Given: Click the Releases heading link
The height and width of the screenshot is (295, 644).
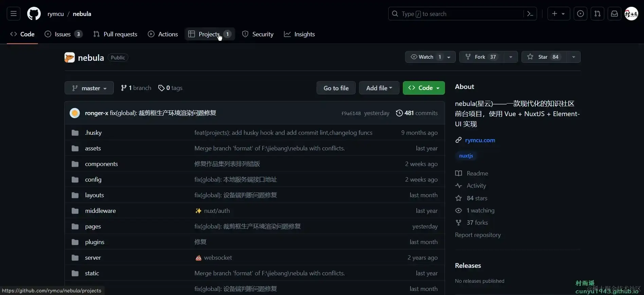Looking at the screenshot, I should coord(468,265).
